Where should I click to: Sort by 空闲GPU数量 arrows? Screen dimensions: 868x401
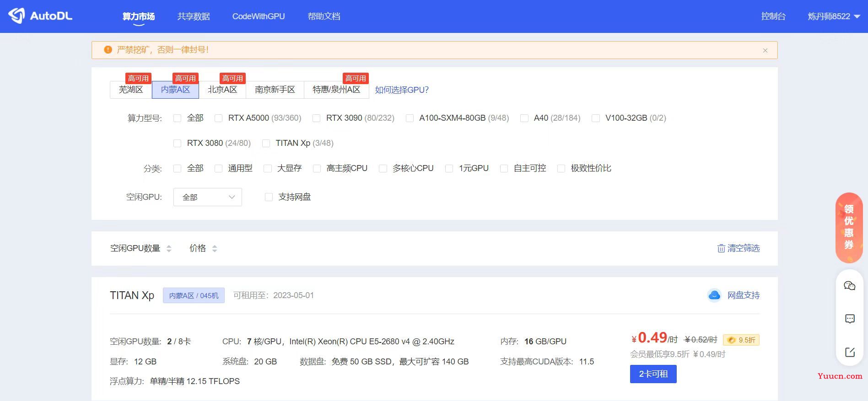169,248
